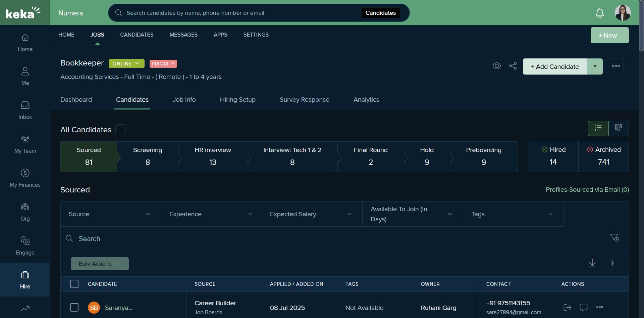
Task: Click the PRIORITY tag
Action: tap(163, 63)
